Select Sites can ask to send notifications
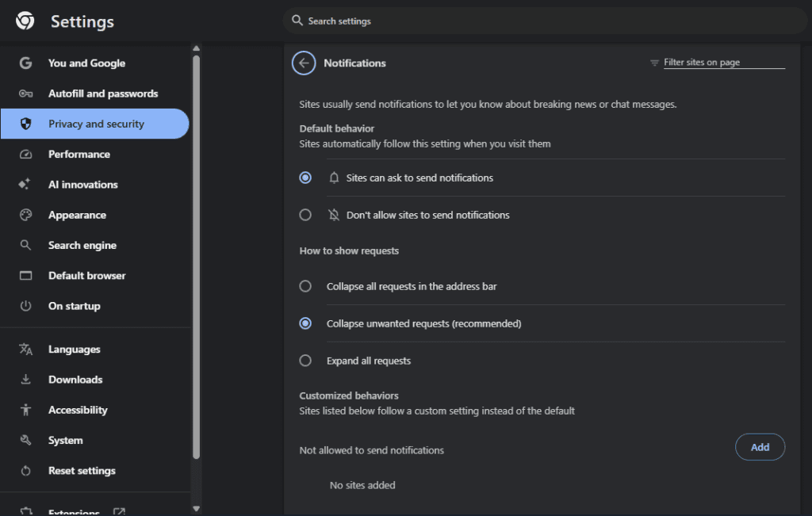Screen dimensions: 812x516 pos(305,178)
